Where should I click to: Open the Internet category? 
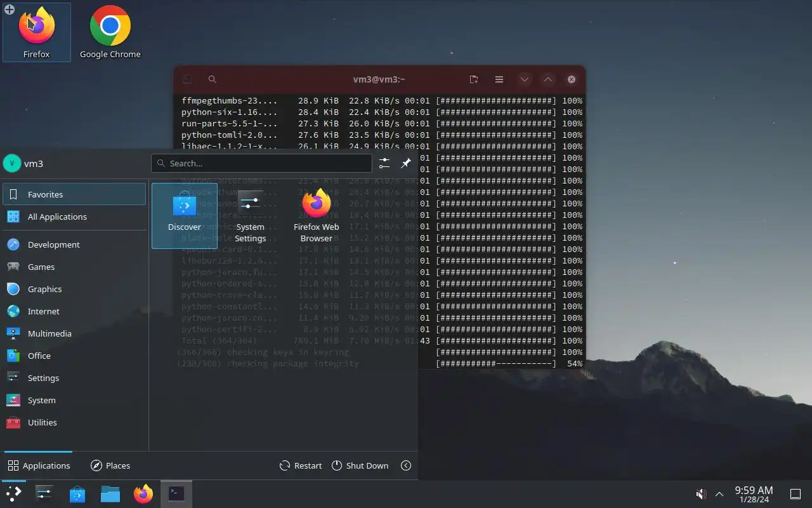tap(74, 311)
